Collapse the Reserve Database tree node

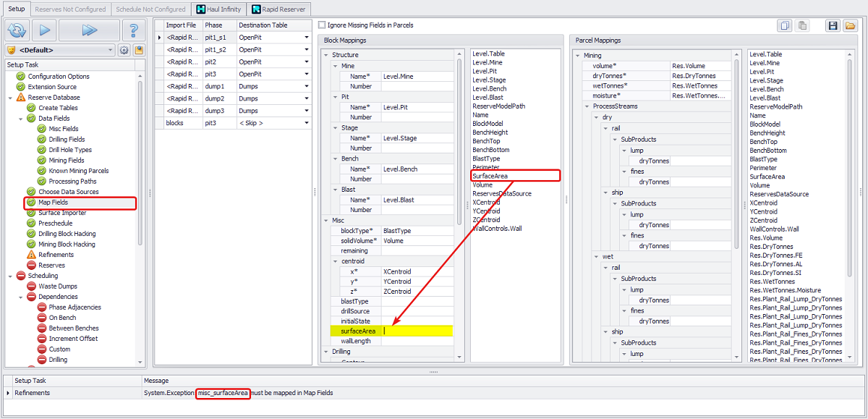pos(11,97)
